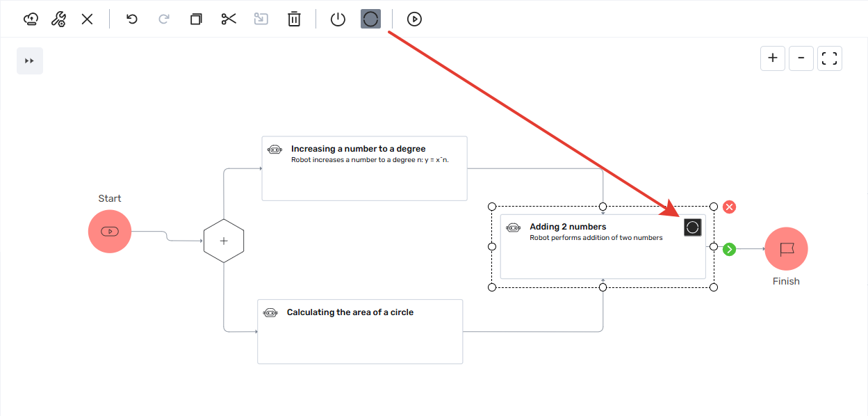Select the hexagon plus gateway node
The height and width of the screenshot is (416, 868).
[224, 241]
